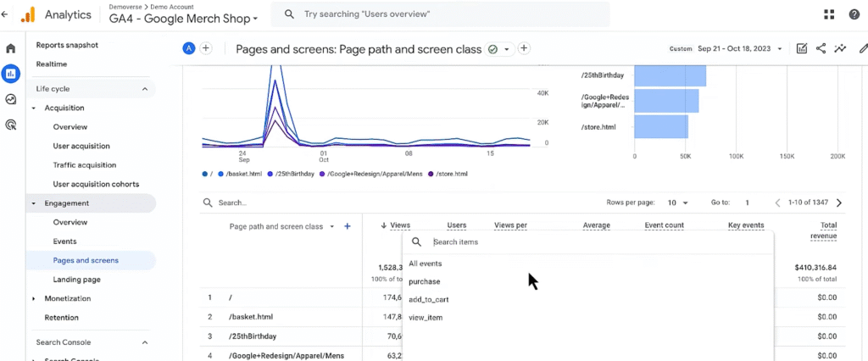
Task: Click the Customize report chart icon
Action: [x=801, y=48]
